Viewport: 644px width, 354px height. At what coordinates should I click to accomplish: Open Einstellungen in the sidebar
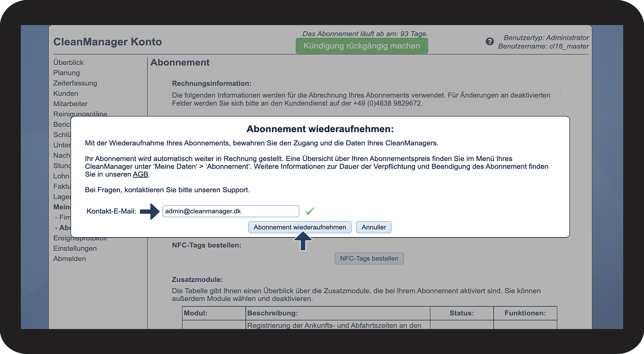[75, 248]
